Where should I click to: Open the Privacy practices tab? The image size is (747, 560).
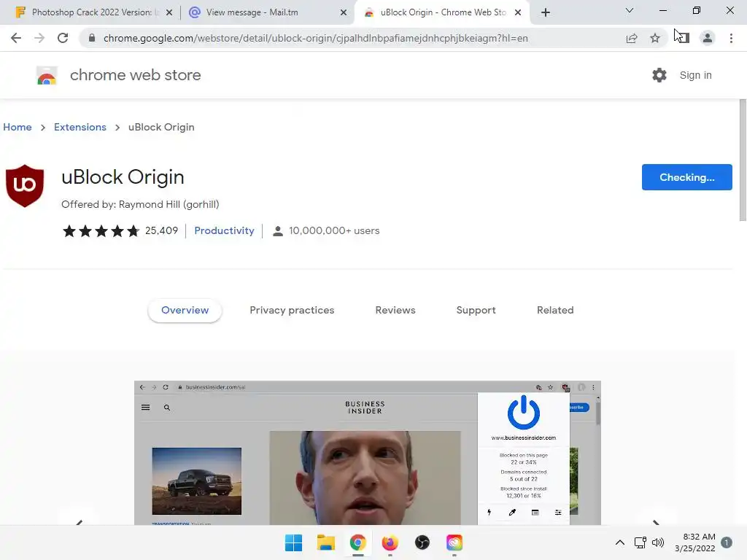pyautogui.click(x=292, y=310)
